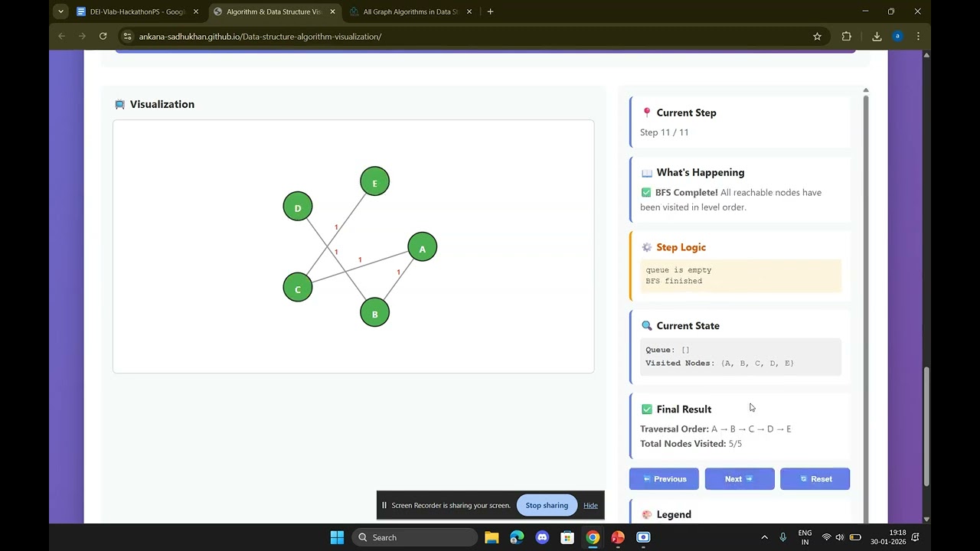Click the Previous step button

tap(664, 479)
